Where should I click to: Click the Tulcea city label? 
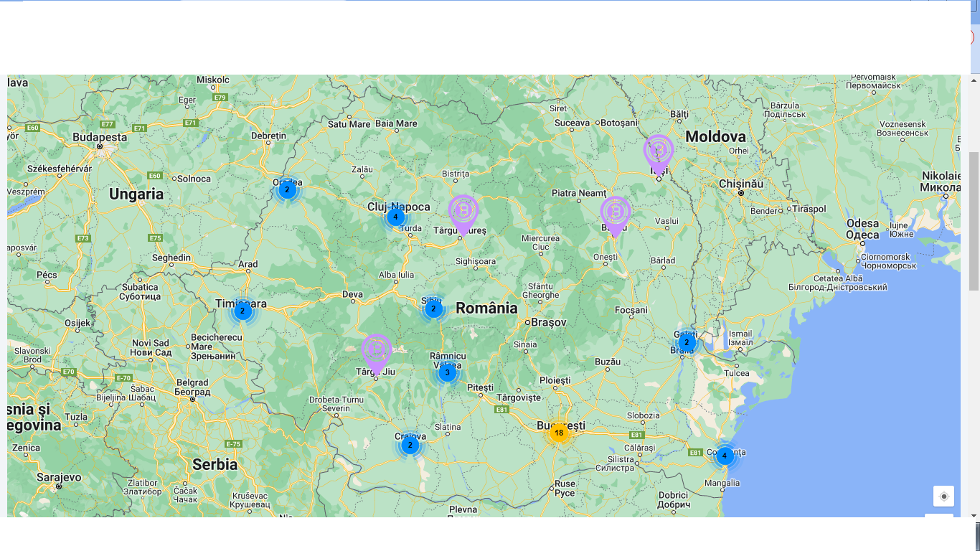(x=737, y=372)
